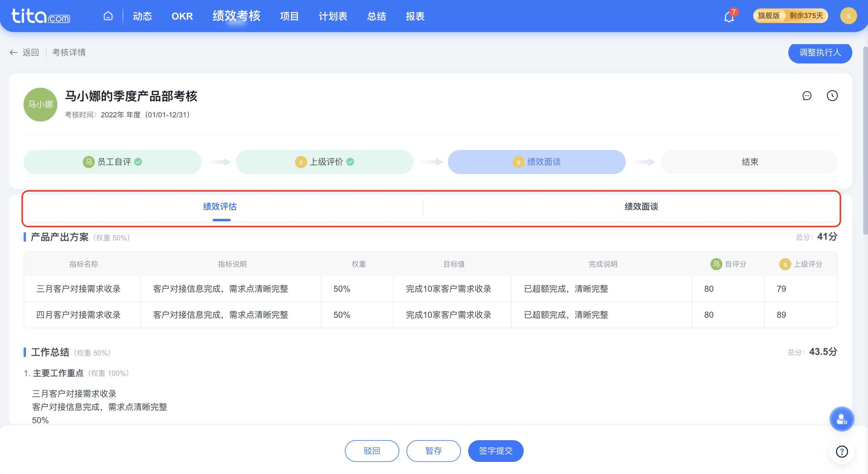This screenshot has height=474, width=868.
Task: Click the page vertical scrollbar
Action: [x=865, y=140]
